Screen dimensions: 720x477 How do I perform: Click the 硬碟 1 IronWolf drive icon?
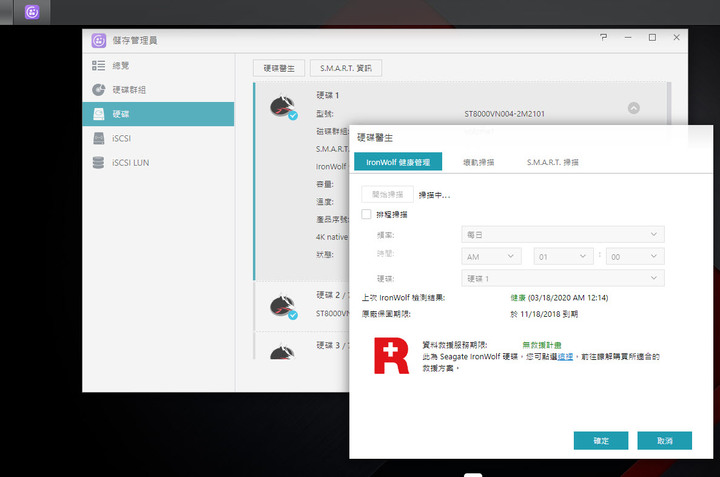coord(283,107)
